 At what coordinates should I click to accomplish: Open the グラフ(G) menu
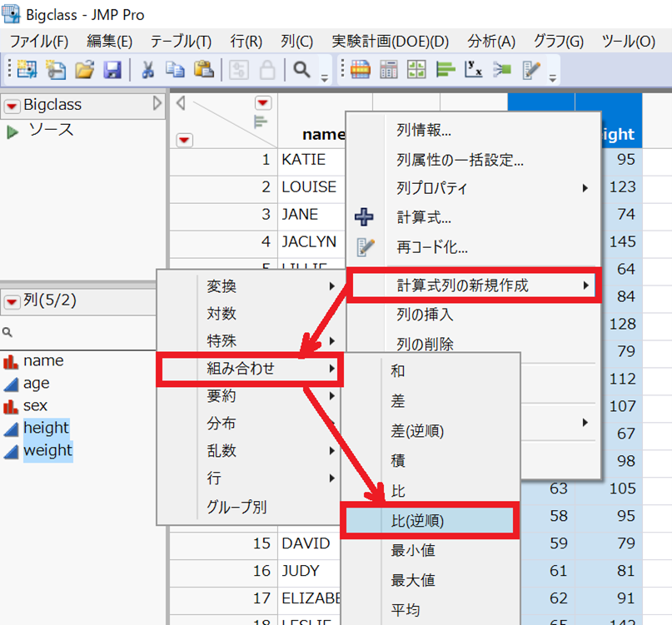click(x=559, y=42)
